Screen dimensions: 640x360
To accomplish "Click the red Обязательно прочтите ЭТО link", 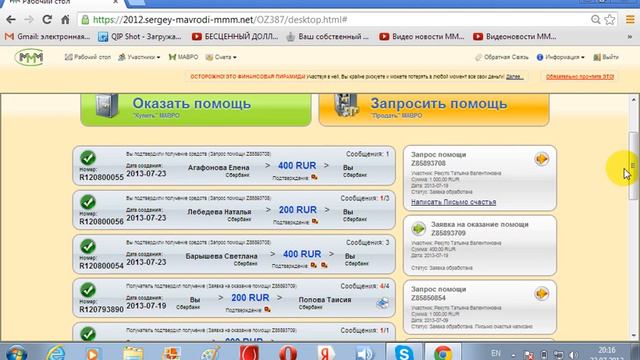I will pos(580,77).
